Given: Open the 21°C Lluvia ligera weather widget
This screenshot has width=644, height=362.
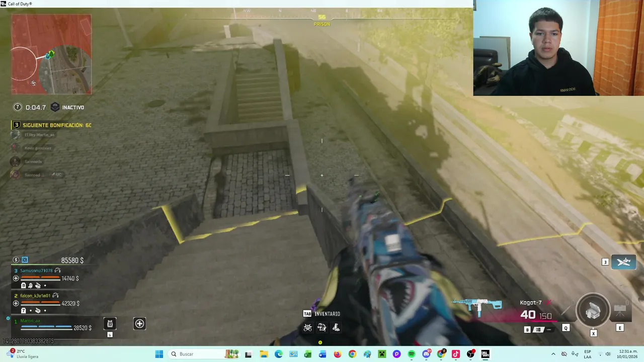Looking at the screenshot, I should coord(24,354).
